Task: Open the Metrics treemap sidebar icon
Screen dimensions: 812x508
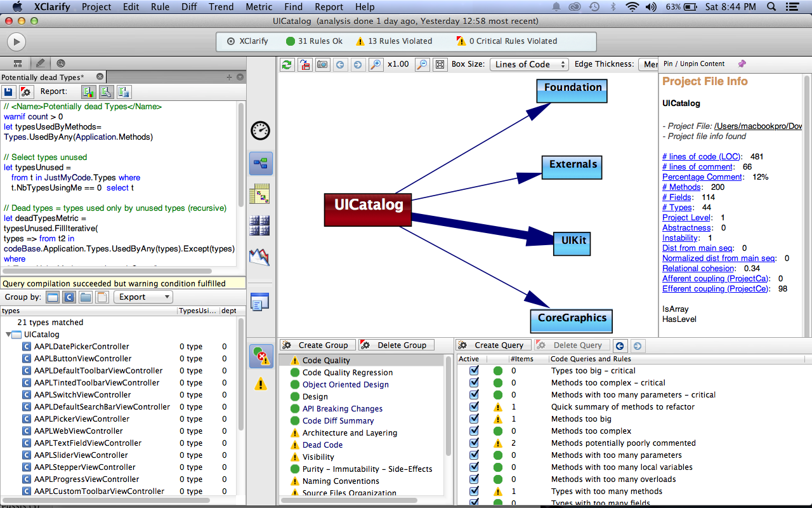Action: point(261,225)
